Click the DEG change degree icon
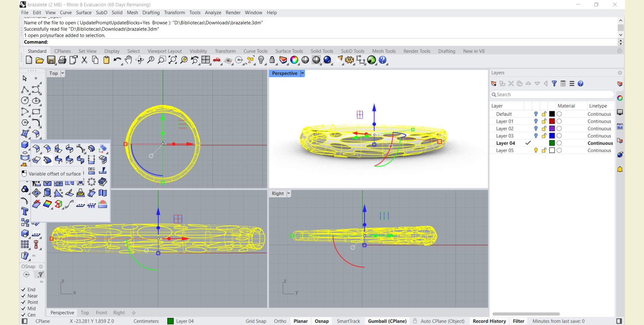 point(92,171)
